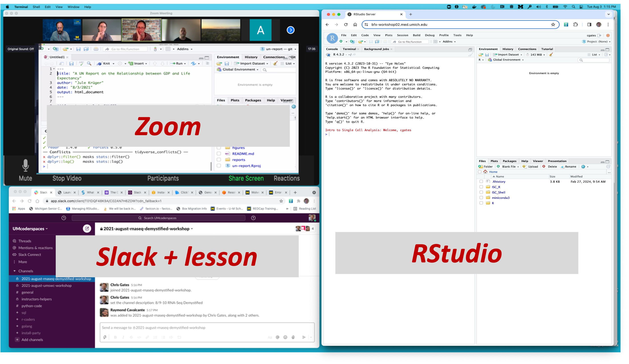Open the Session menu in RStudio
The height and width of the screenshot is (364, 629).
[402, 35]
